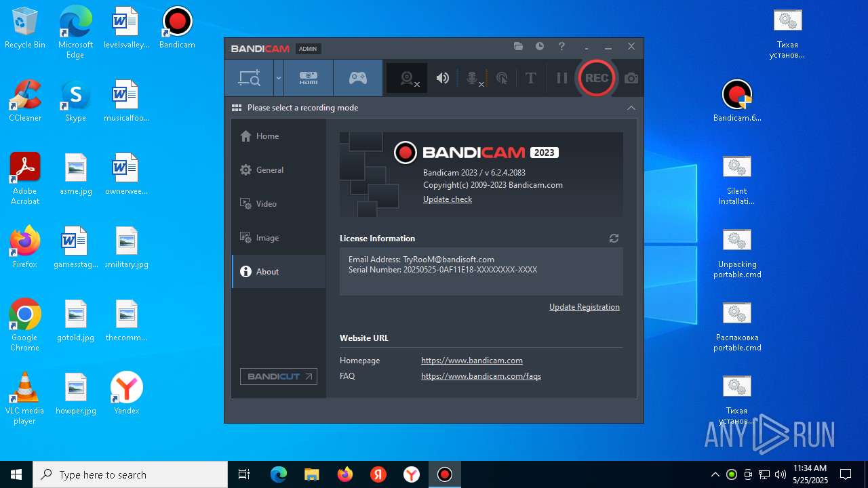This screenshot has width=868, height=488.
Task: Open the Image settings tab
Action: [279, 238]
